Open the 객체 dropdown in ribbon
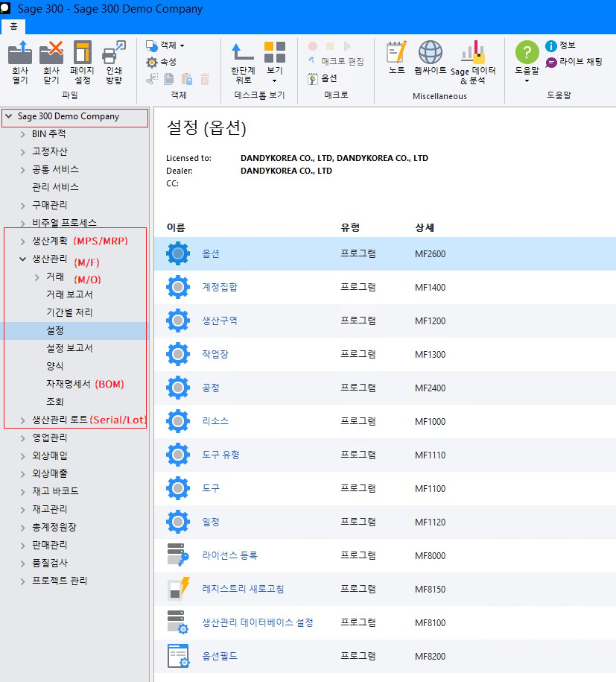This screenshot has height=682, width=616. (x=165, y=45)
